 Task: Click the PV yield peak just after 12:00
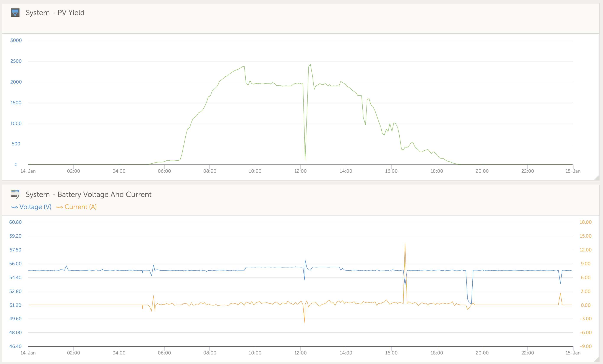point(310,65)
